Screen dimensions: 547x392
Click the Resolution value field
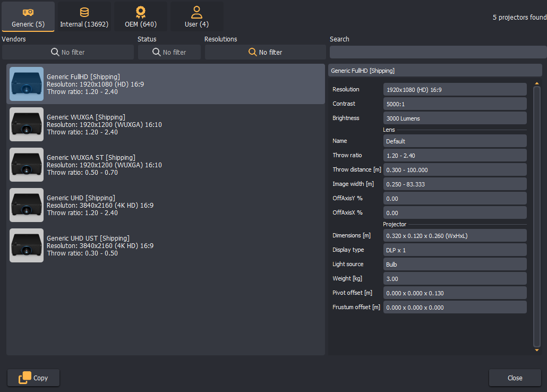click(455, 89)
